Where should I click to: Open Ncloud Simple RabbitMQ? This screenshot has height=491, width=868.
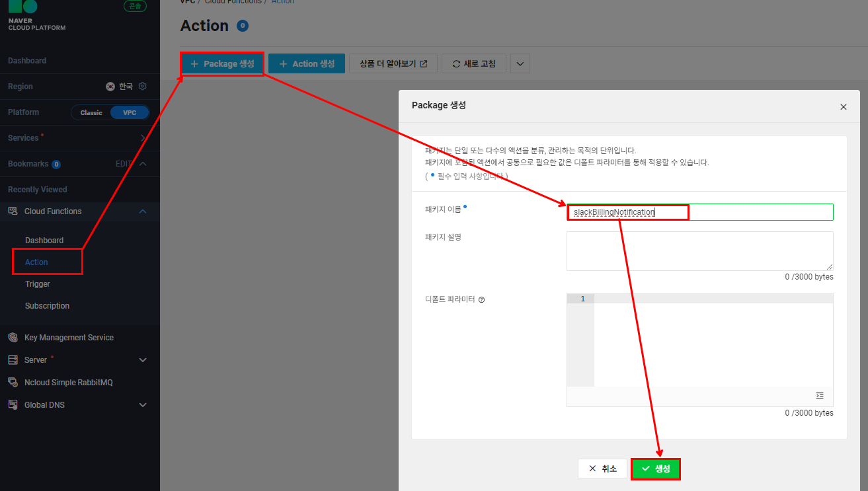coord(69,383)
